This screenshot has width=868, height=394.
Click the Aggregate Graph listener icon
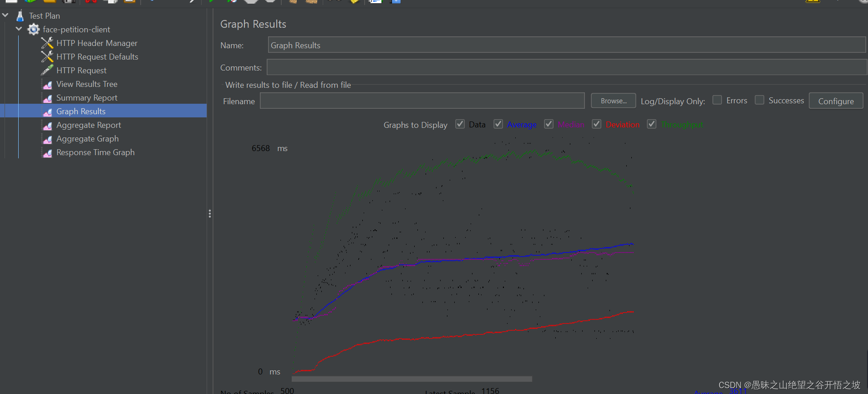[47, 139]
